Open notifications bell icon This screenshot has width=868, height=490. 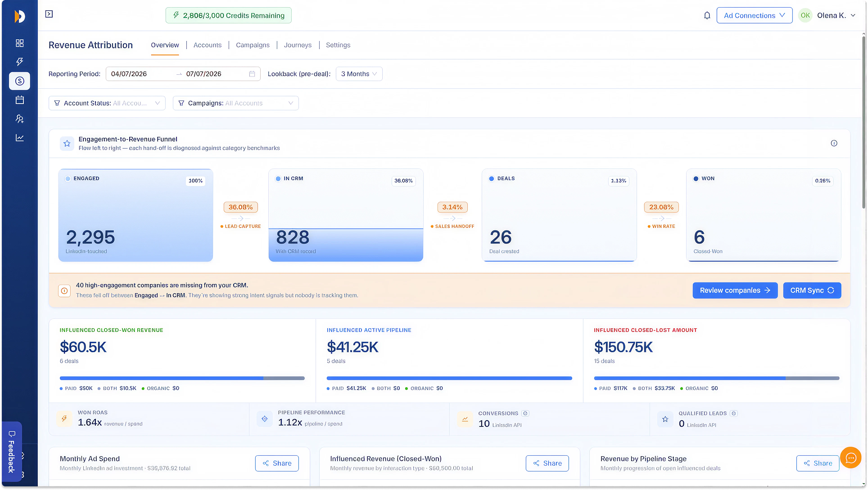tap(707, 15)
